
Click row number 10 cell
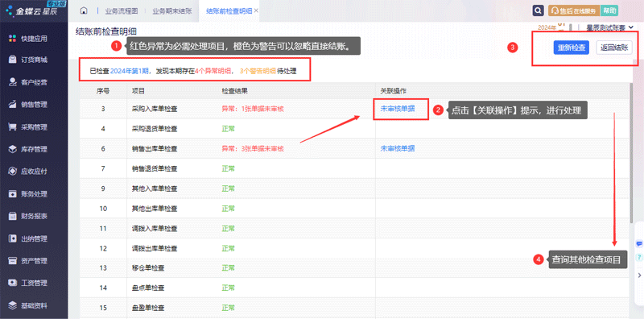point(103,209)
